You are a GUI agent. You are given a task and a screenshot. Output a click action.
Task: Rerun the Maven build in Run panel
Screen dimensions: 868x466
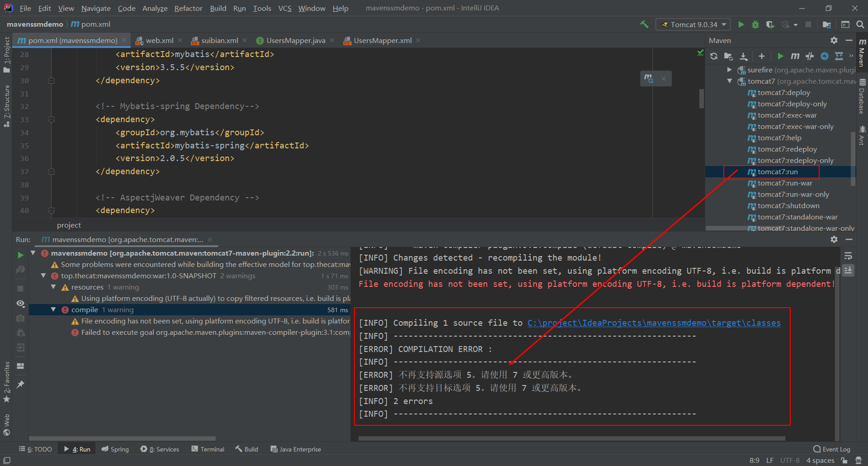pos(20,255)
